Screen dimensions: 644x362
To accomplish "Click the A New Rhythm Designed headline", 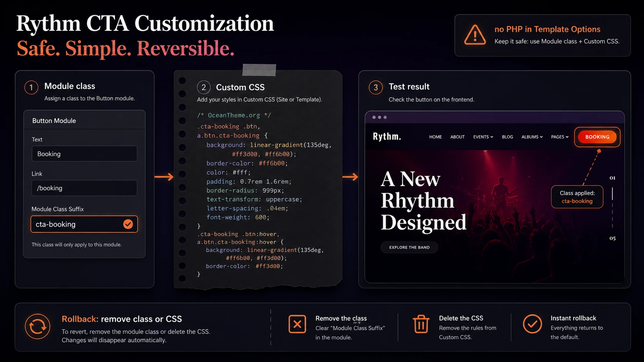I will click(x=424, y=200).
